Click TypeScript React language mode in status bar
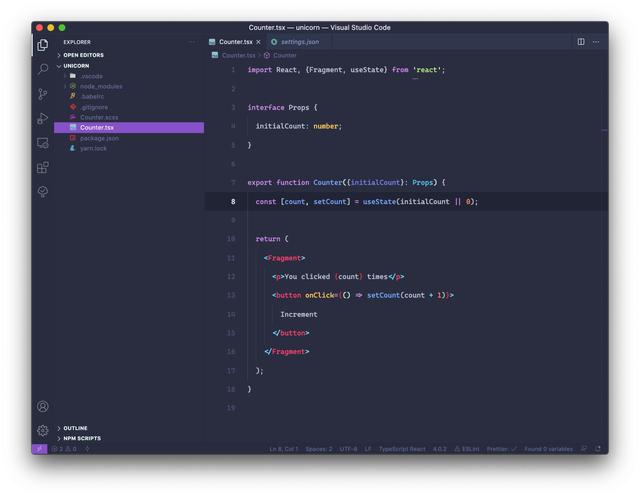 click(402, 449)
